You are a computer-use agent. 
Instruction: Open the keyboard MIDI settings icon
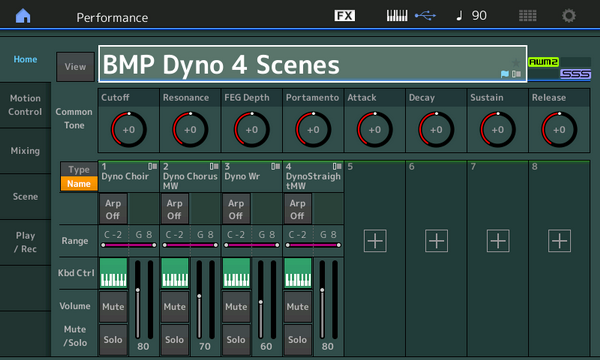pyautogui.click(x=397, y=16)
